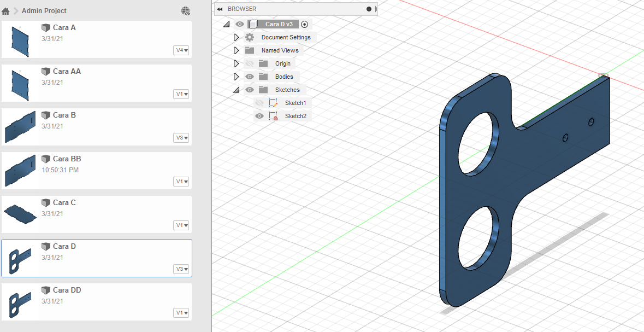Click the design cube icon beside Cara C
Image resolution: width=644 pixels, height=332 pixels.
pos(45,202)
